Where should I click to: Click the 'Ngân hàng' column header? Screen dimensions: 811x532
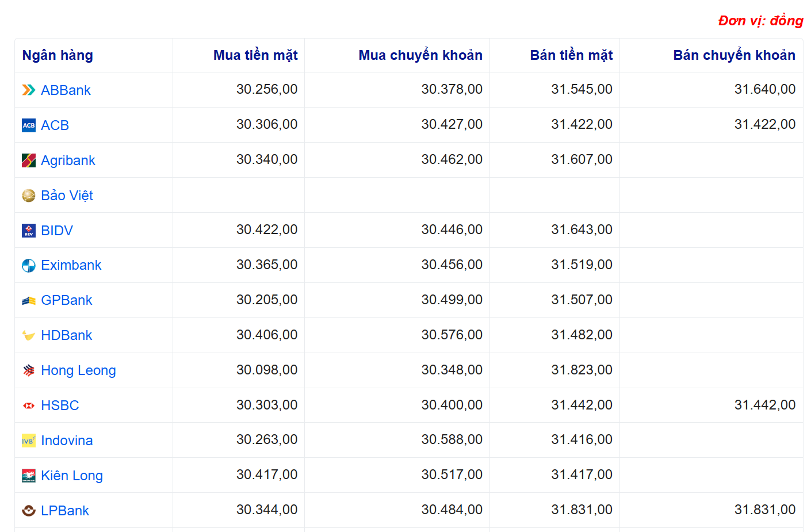58,55
